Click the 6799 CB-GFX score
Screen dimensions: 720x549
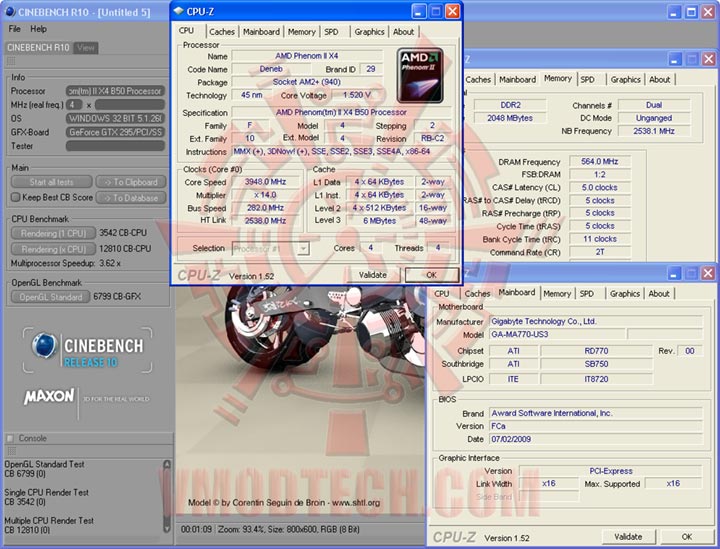117,297
